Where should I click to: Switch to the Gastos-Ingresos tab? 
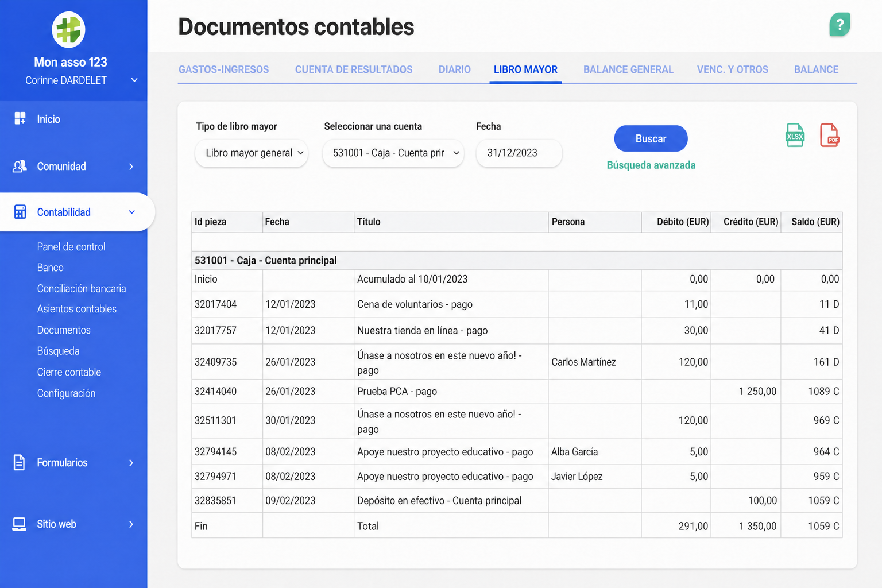[223, 69]
